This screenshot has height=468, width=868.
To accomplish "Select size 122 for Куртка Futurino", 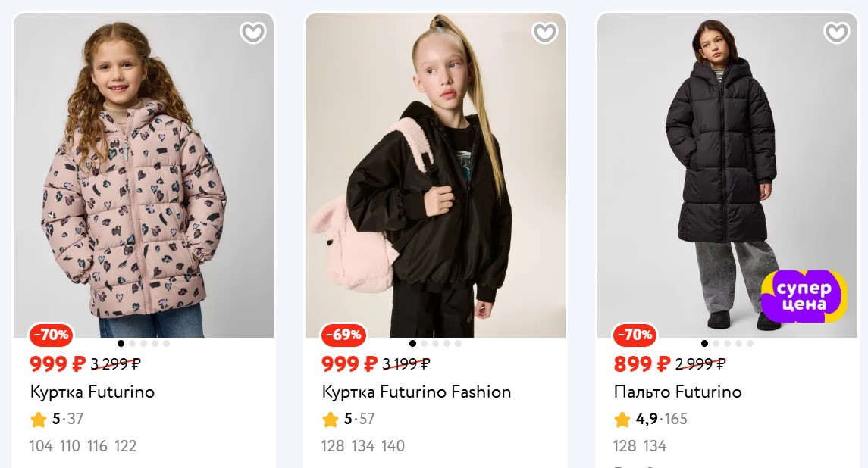I will tap(125, 446).
